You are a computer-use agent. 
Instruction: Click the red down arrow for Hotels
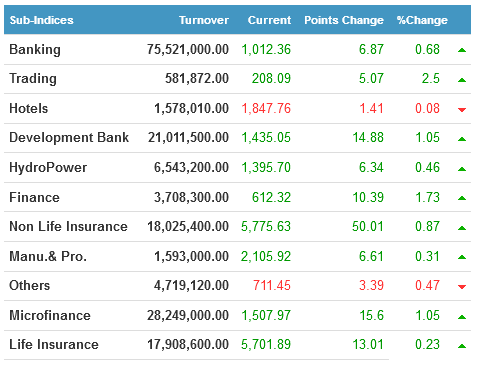point(462,110)
